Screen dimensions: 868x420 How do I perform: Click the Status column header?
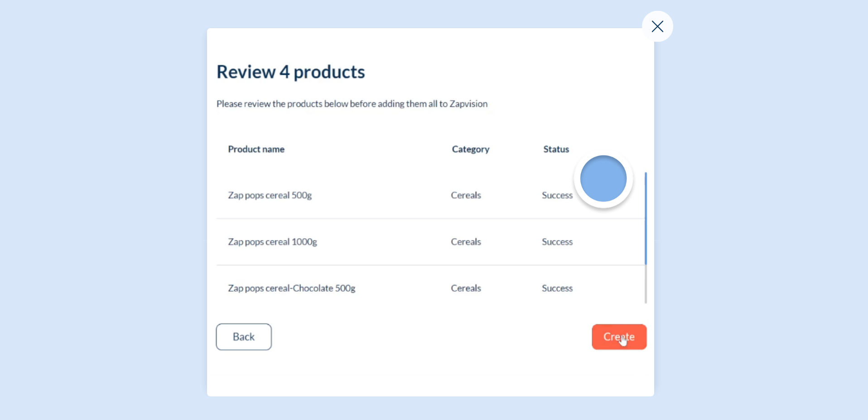[556, 149]
